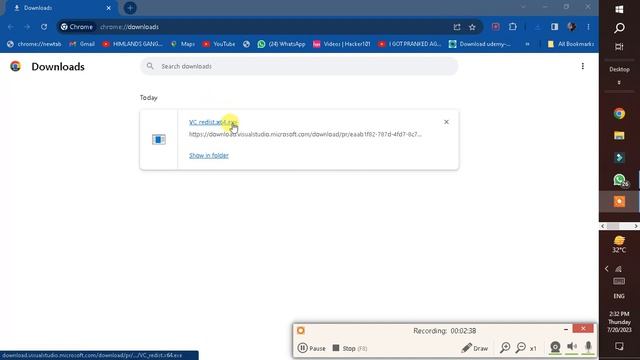Select the Downloads browser tab

pyautogui.click(x=61, y=8)
